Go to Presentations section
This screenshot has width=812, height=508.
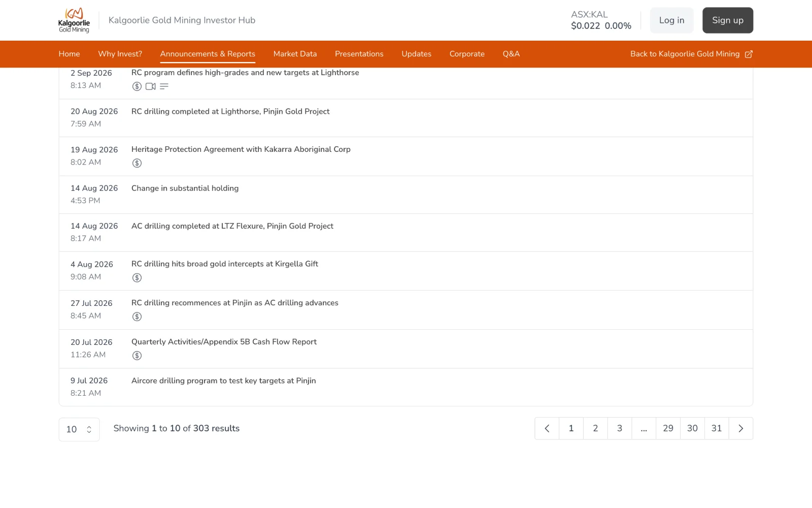[x=359, y=54]
